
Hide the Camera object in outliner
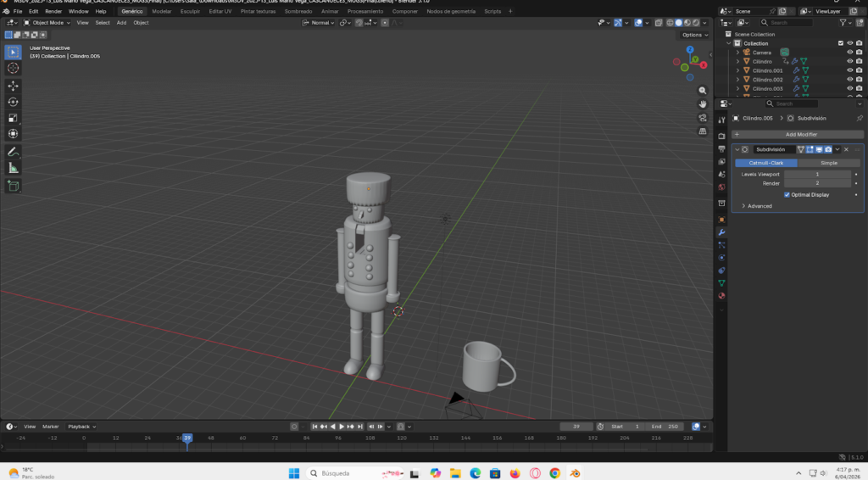849,53
